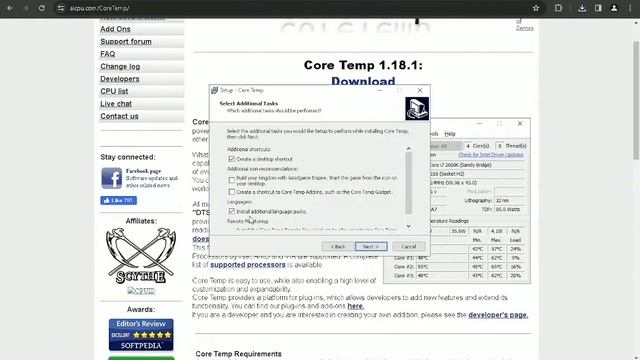
Task: Click the browser page vertical scrollbar
Action: (636, 100)
